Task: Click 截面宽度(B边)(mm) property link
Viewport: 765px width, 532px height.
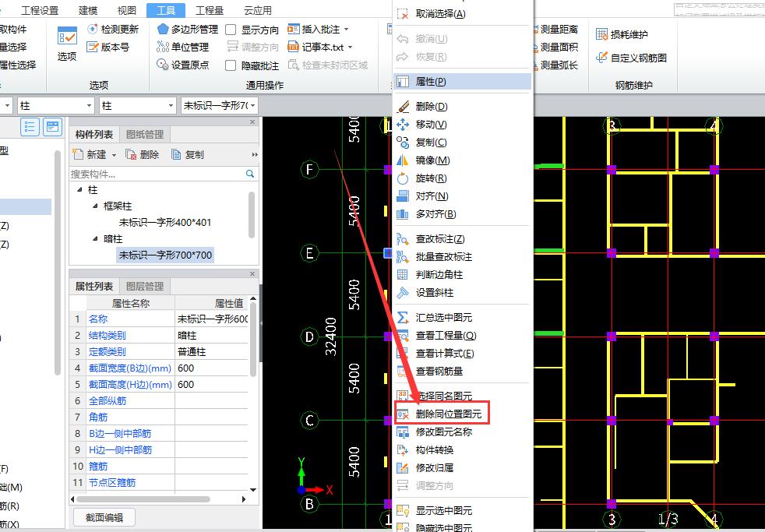Action: coord(130,368)
